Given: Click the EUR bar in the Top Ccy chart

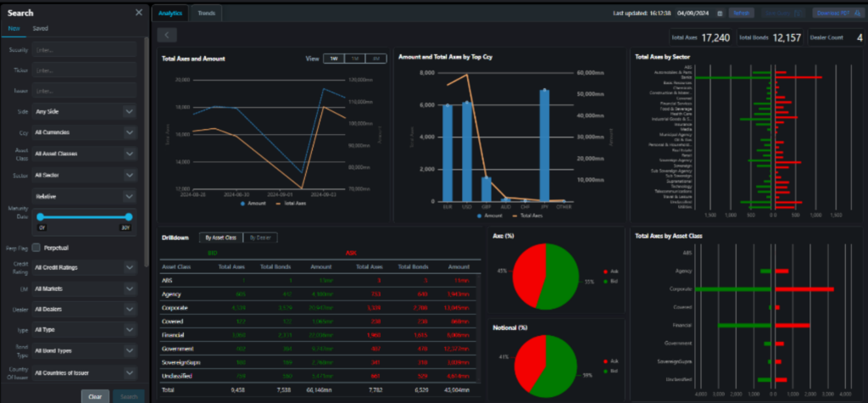Looking at the screenshot, I should 448,153.
